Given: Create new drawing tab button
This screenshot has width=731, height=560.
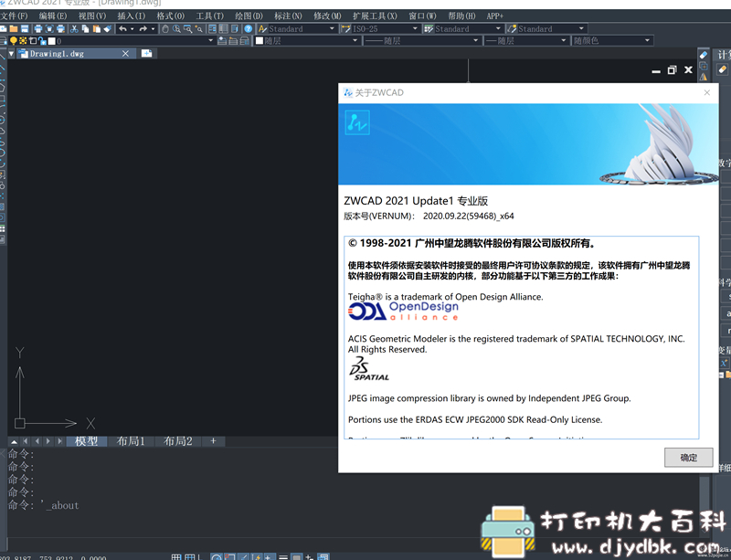Looking at the screenshot, I should pos(146,53).
